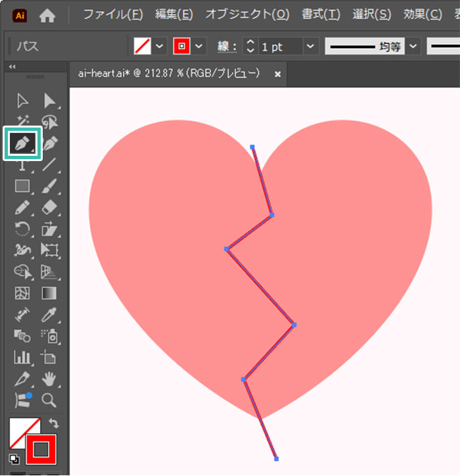Open the オブジェクト(O) menu
Viewport: 460px width, 476px height.
point(247,14)
